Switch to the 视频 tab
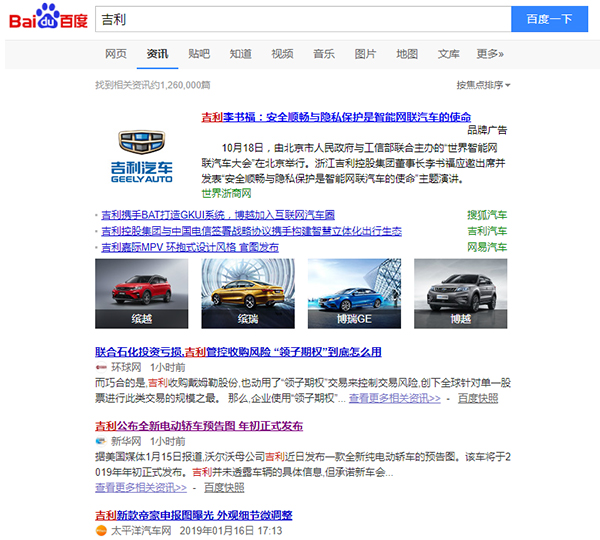The height and width of the screenshot is (540, 600). click(x=283, y=54)
